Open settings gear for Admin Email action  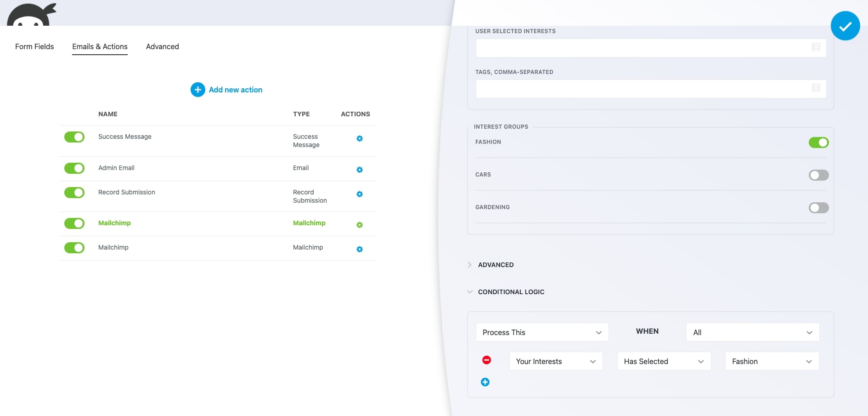(x=360, y=170)
